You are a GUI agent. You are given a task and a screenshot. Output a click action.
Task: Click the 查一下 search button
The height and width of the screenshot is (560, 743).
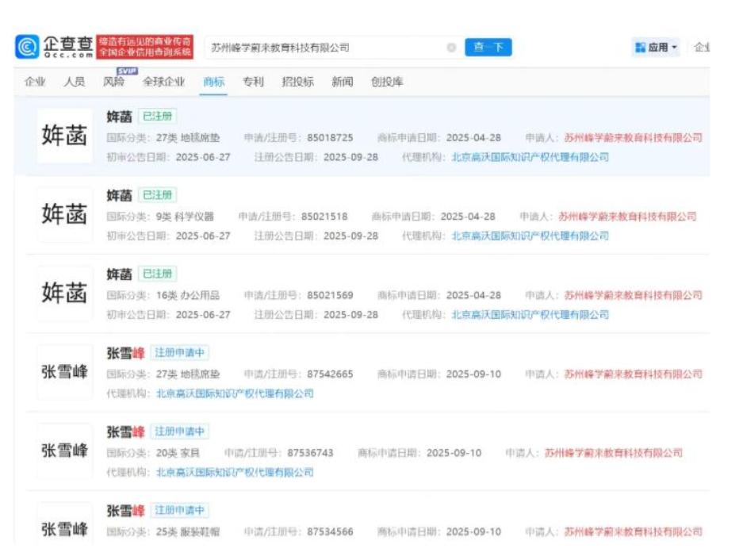(488, 48)
